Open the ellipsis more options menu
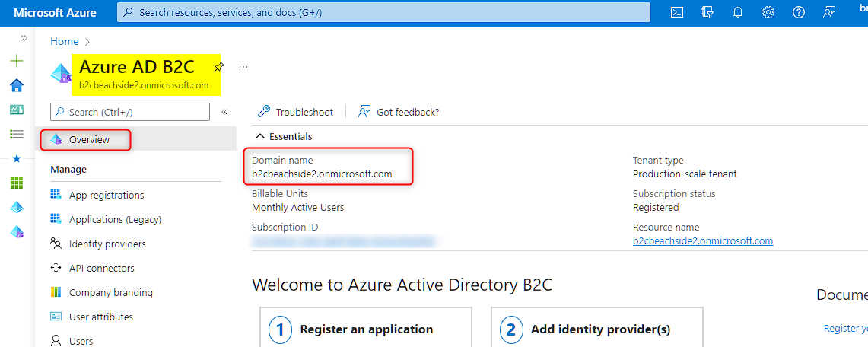This screenshot has width=868, height=347. 243,67
